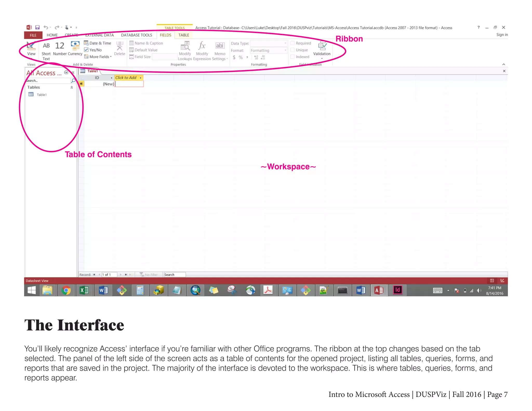Viewport: 532px width, 411px height.
Task: Toggle the Yes/No field checkbox
Action: click(x=86, y=50)
